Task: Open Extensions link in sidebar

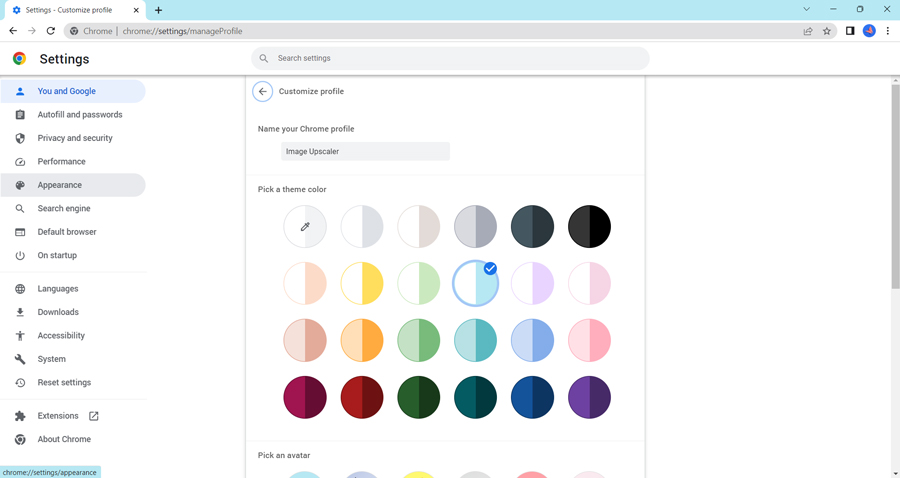Action: tap(73, 416)
